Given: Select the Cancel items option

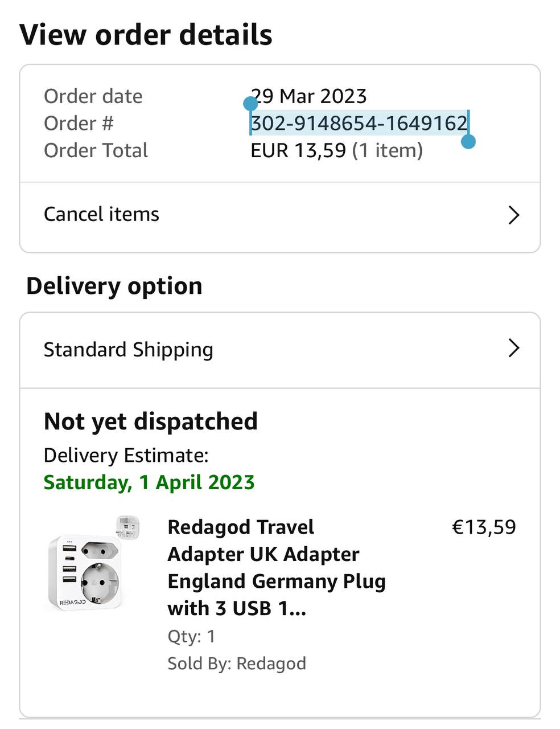Looking at the screenshot, I should click(101, 215).
